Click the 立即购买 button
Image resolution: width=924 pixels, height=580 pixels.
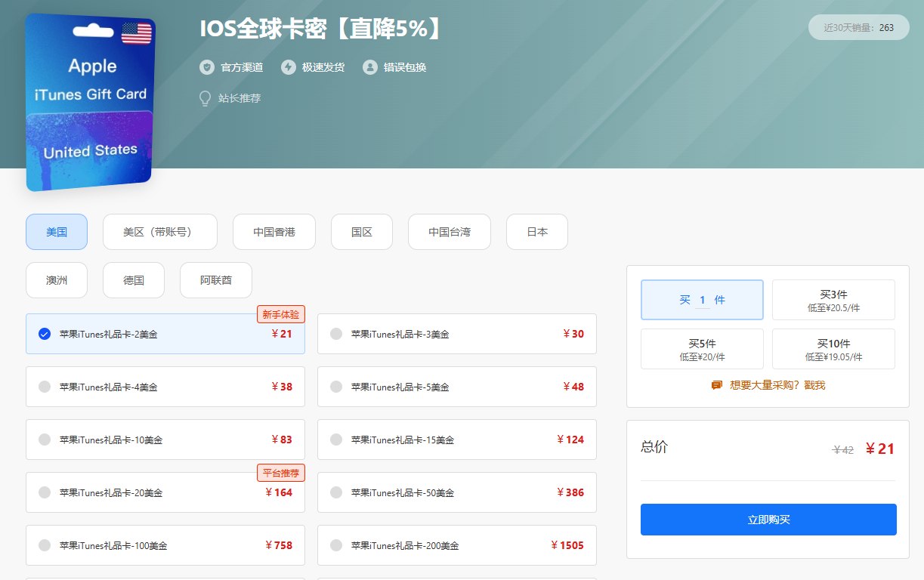click(x=768, y=520)
